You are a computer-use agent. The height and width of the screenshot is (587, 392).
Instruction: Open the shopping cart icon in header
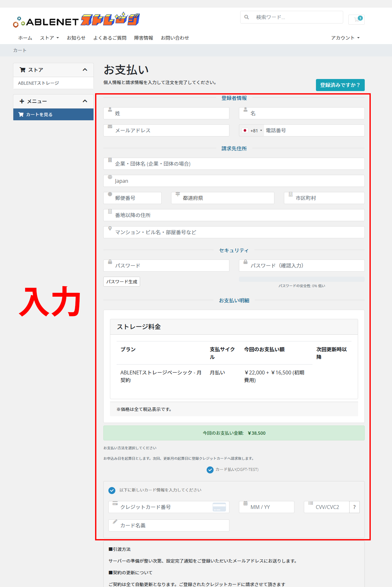tap(357, 19)
